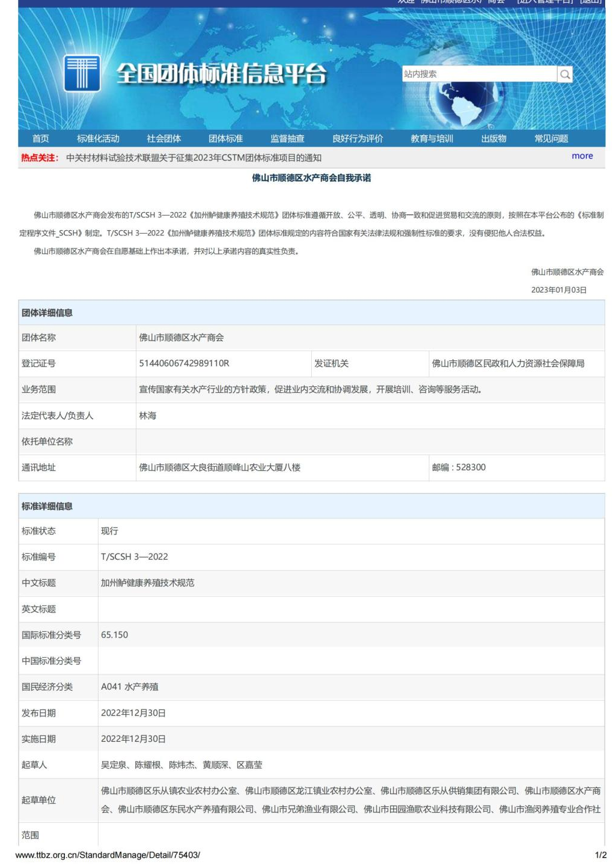Click the 退出 link at top right
Screen dimensions: 613x868
tap(591, 2)
